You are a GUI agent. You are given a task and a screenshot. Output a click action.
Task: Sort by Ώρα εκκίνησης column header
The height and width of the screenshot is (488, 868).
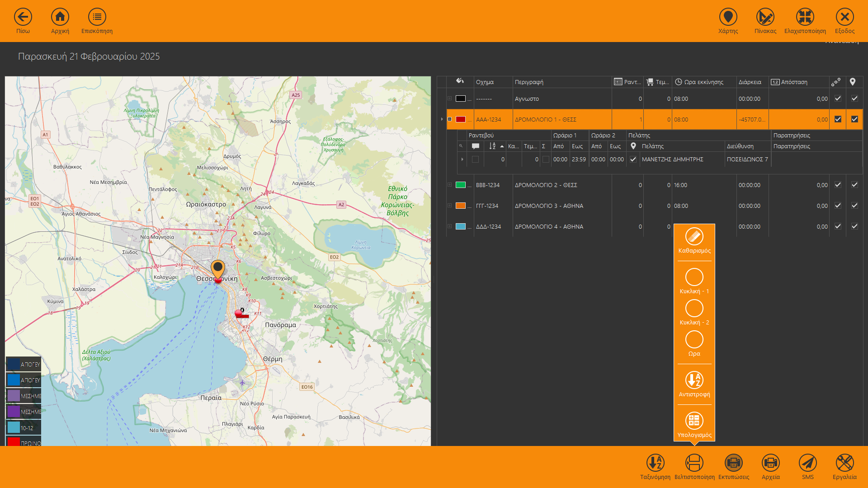point(704,82)
